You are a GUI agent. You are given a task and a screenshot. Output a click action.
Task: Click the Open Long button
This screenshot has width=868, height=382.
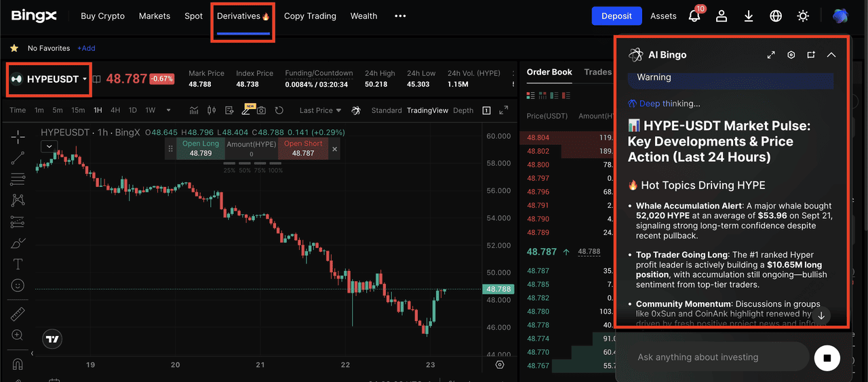click(200, 148)
